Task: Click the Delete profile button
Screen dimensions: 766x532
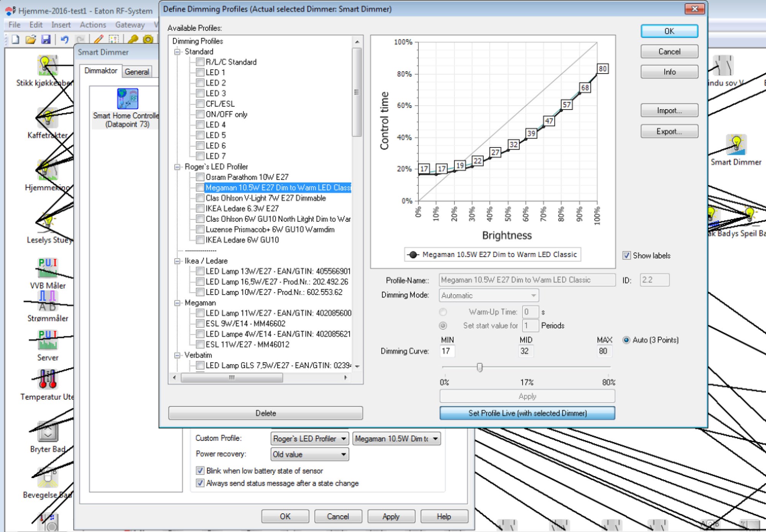Action: tap(265, 413)
